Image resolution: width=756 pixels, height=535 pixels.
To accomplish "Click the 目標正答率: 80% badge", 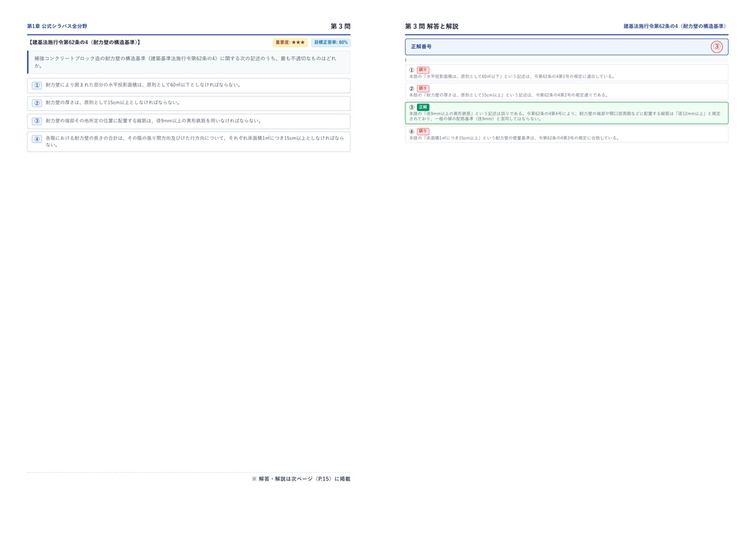I will point(331,42).
